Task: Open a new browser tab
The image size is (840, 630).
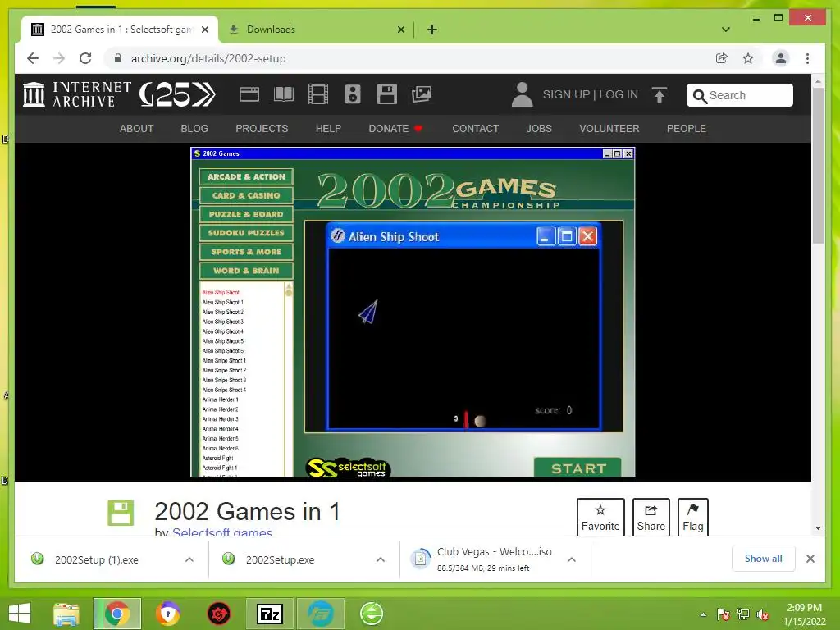Action: [x=431, y=30]
